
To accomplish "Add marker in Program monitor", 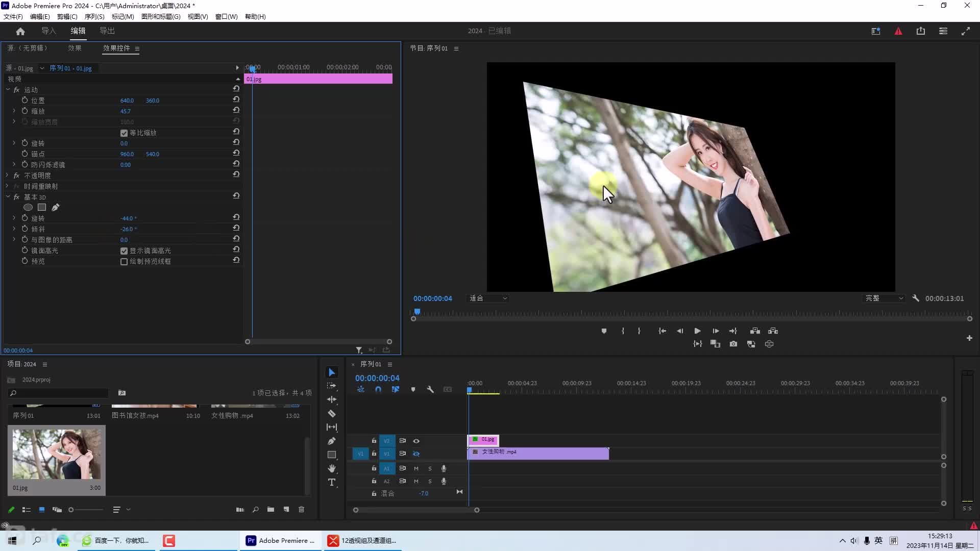I will [604, 331].
